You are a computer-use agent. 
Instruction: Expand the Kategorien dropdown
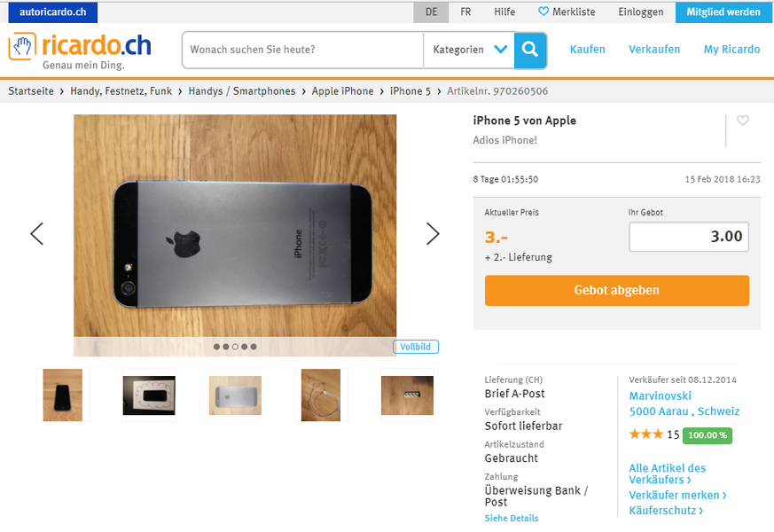pos(469,50)
